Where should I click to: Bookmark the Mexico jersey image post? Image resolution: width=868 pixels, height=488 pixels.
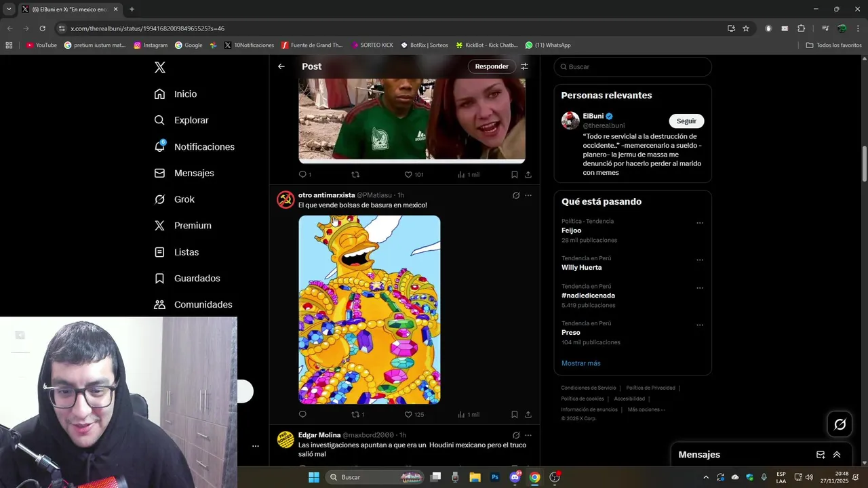tap(515, 174)
